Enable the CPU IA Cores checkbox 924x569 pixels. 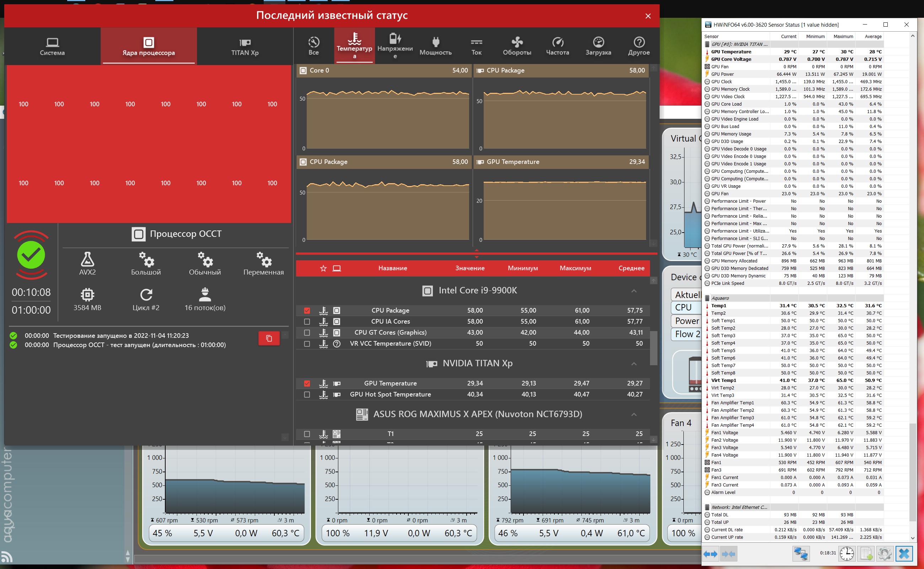tap(307, 322)
